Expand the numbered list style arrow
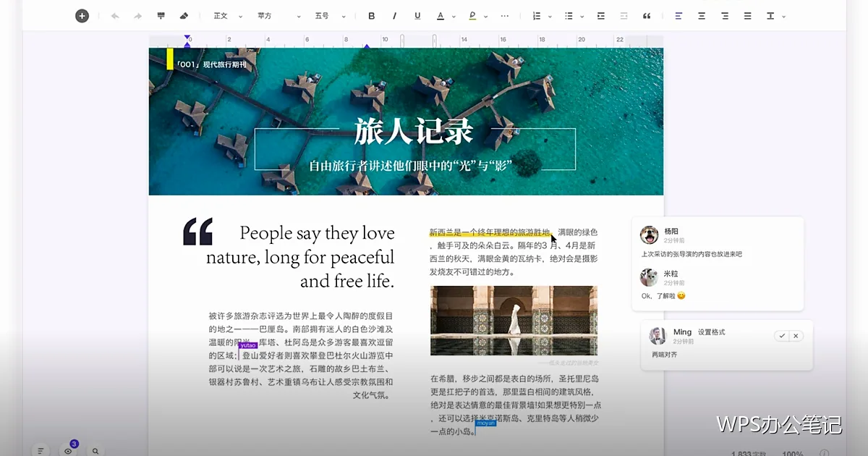 (x=550, y=16)
